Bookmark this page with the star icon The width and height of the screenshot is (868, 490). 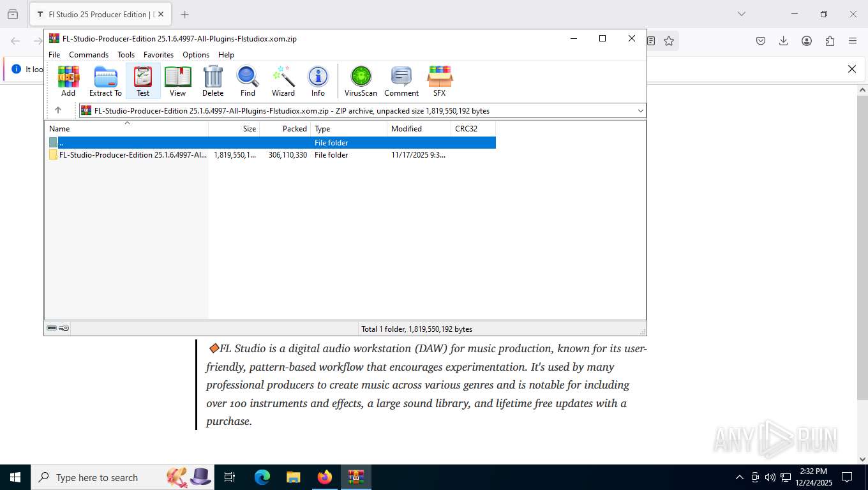[x=668, y=41]
